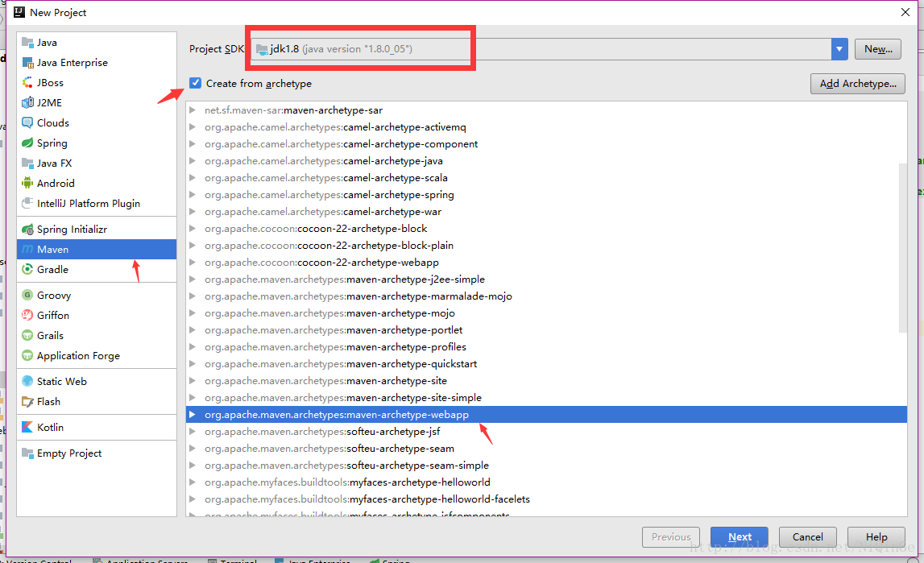Click the Empty Project folder icon

[x=27, y=453]
